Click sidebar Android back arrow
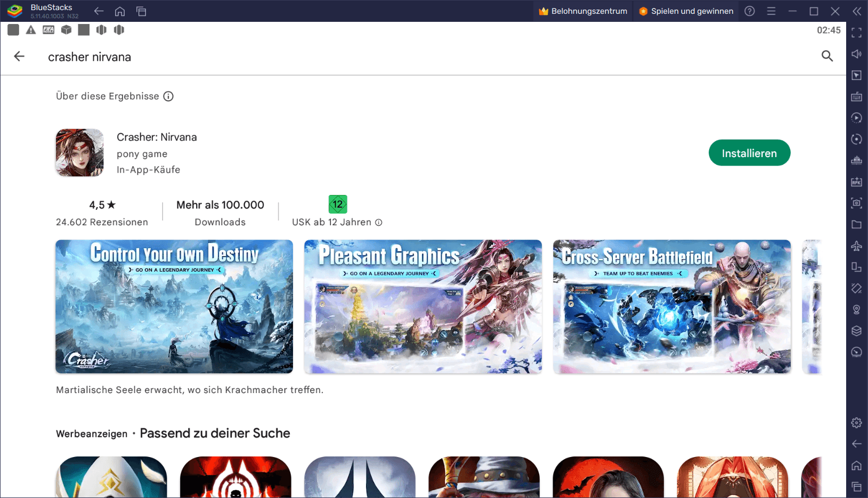 click(x=856, y=444)
